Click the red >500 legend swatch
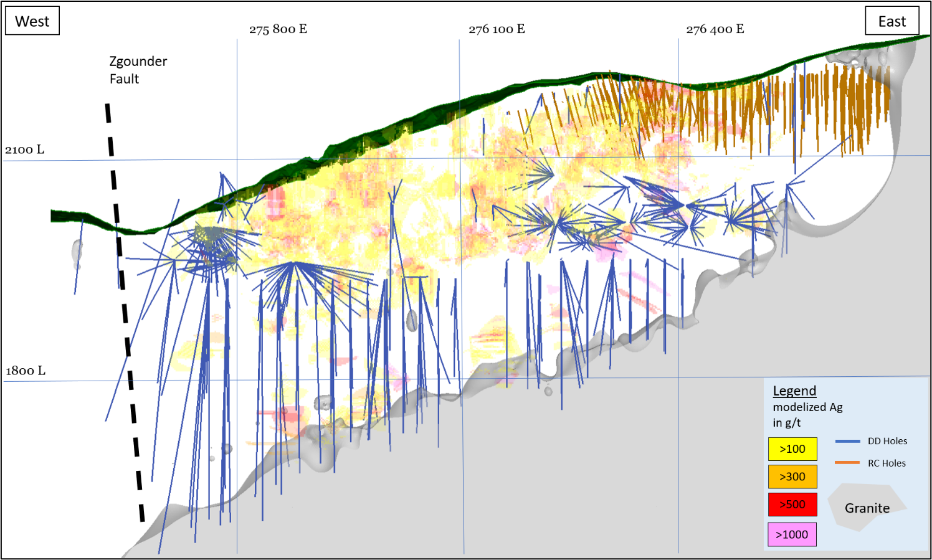Viewport: 932px width, 560px height. [x=792, y=505]
